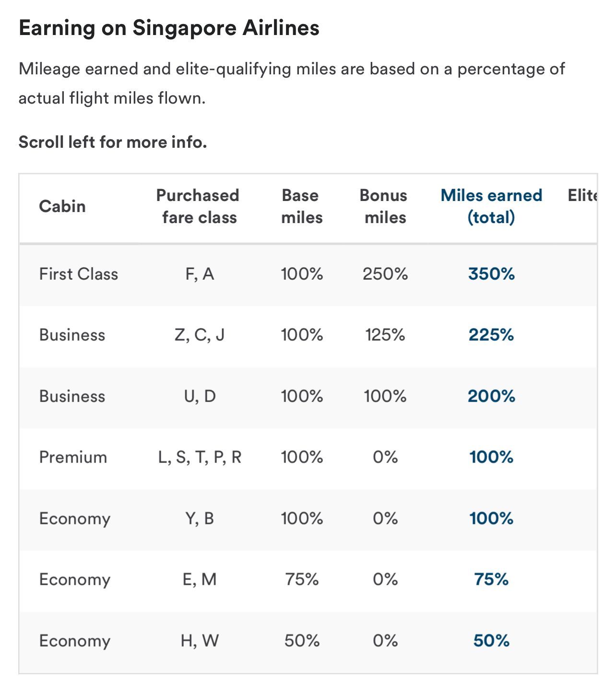Select the First Class row label

pos(79,274)
